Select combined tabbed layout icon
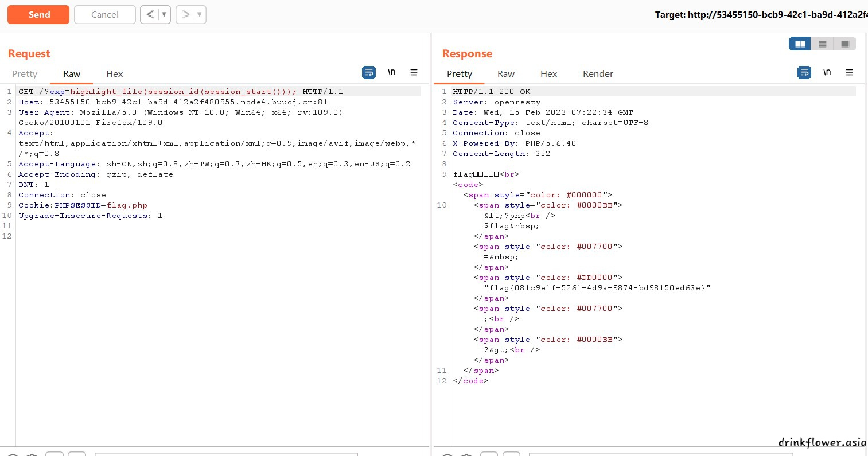Screen dimensions: 868x456 tap(844, 44)
